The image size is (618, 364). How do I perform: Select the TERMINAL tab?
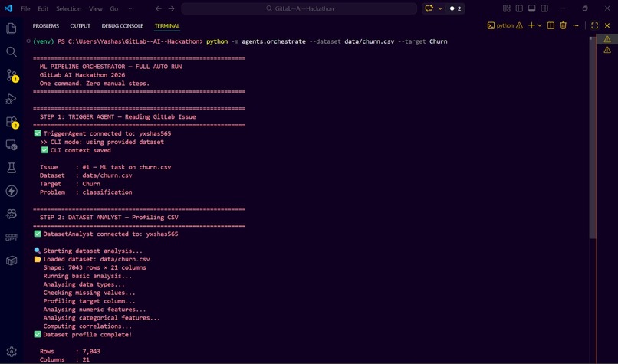tap(167, 26)
